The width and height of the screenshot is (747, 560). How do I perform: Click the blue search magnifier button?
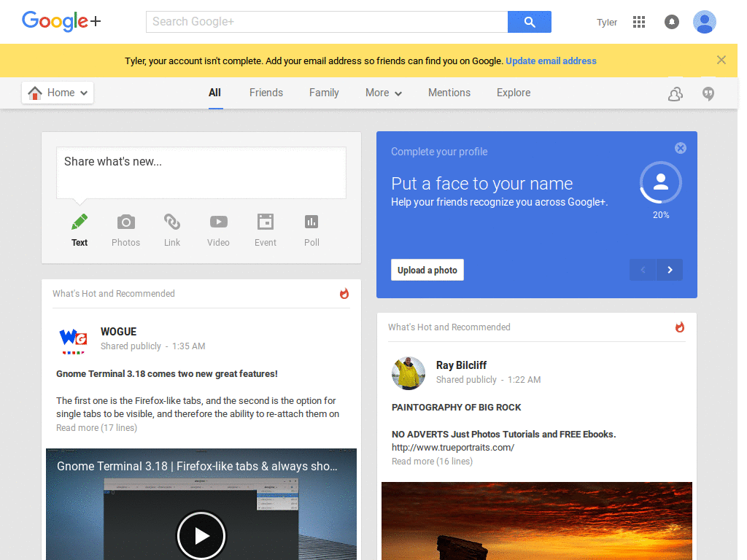(530, 22)
